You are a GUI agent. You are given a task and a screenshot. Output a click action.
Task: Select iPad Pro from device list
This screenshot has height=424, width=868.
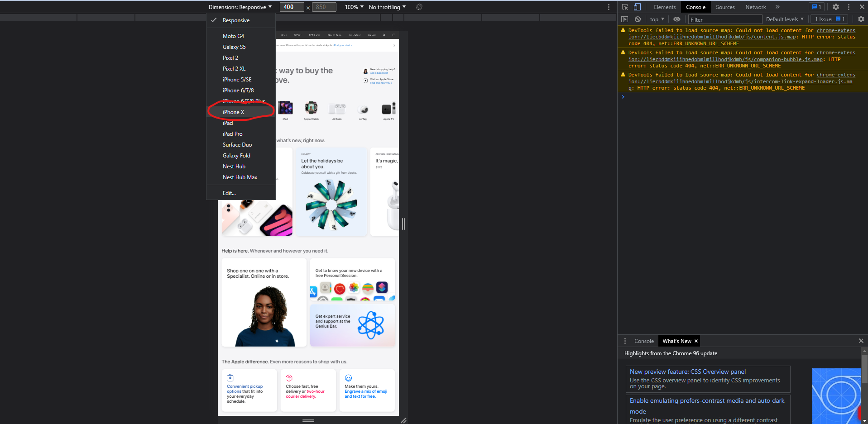241,134
